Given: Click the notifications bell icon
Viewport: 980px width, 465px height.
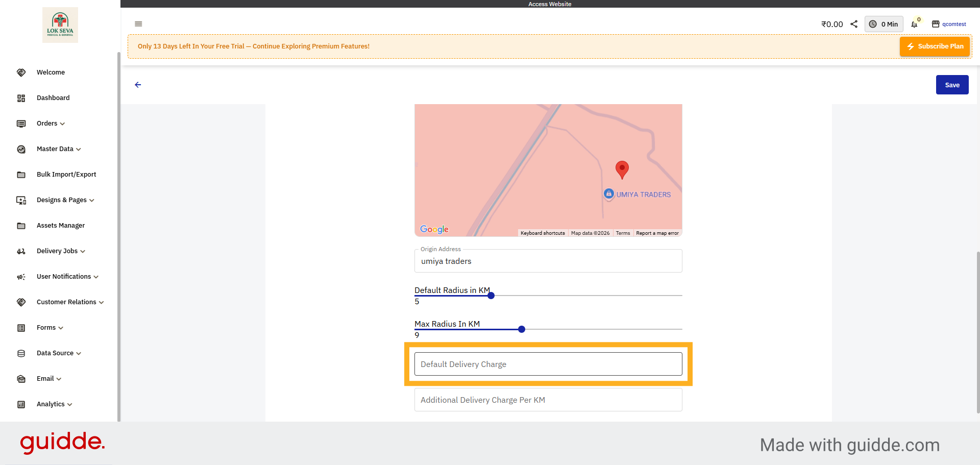Looking at the screenshot, I should pos(914,24).
